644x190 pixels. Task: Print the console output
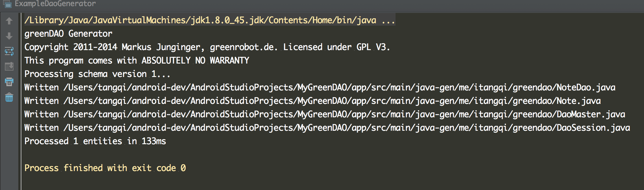point(9,82)
